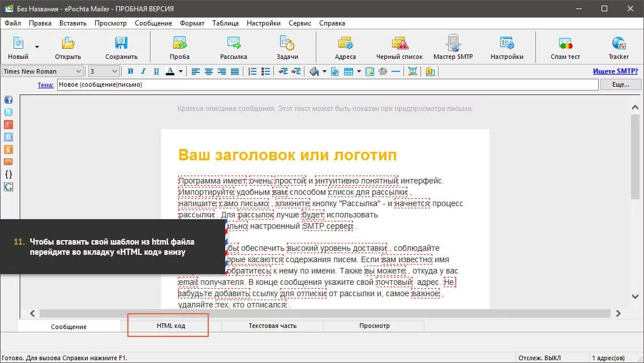Align text right
The image size is (644, 363).
tap(222, 71)
